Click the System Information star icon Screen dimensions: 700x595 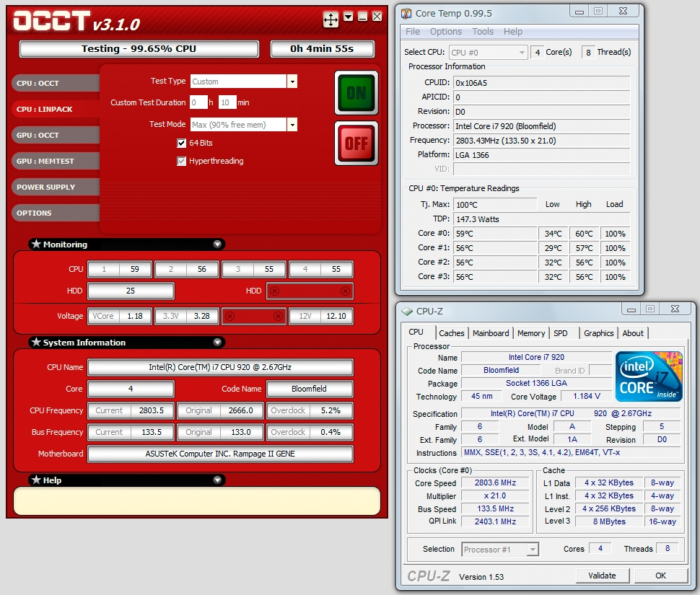[x=36, y=342]
